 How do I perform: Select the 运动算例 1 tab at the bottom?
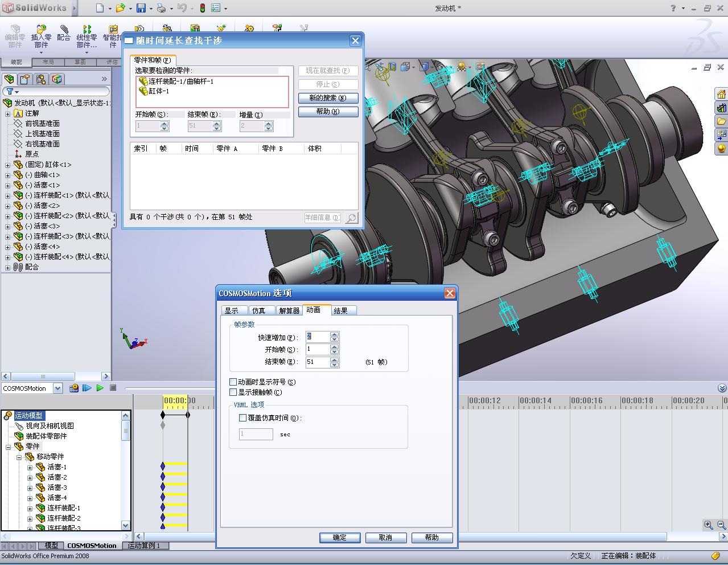click(x=144, y=546)
